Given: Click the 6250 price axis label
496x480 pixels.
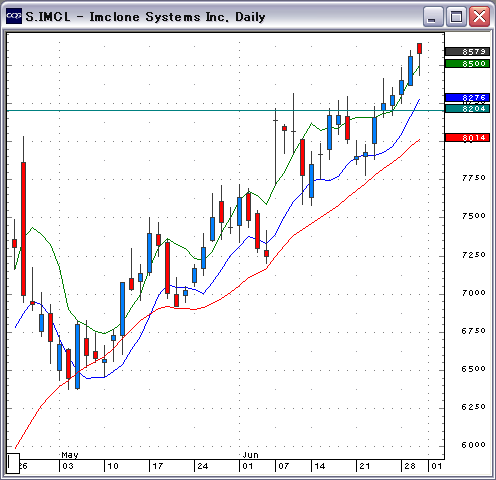Looking at the screenshot, I should 474,407.
